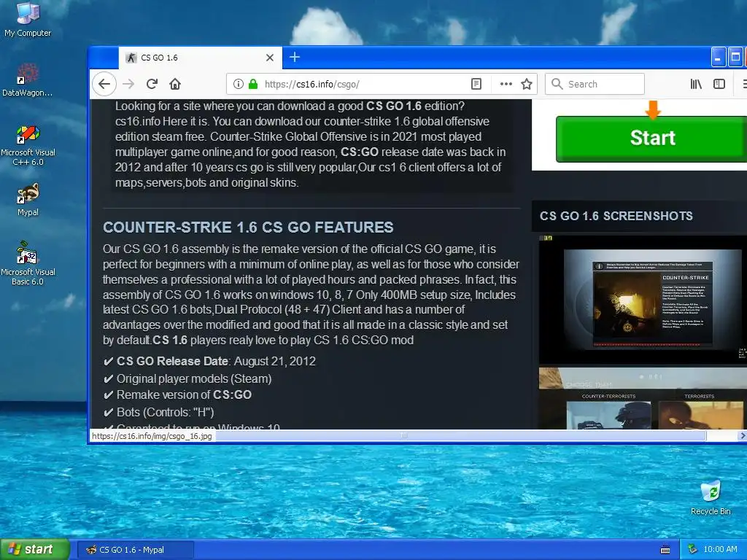Launch the Mypal desktop shortcut
Viewport: 747px width, 560px height.
click(28, 200)
